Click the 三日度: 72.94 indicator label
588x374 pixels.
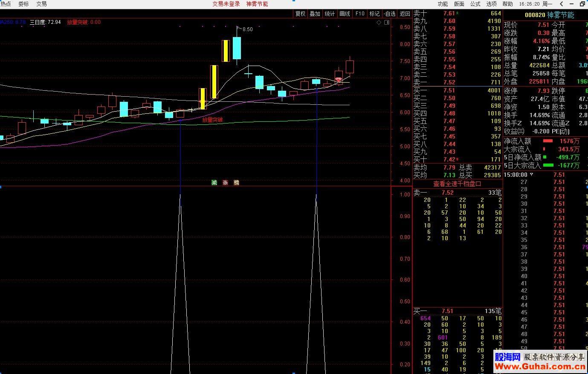(45, 22)
